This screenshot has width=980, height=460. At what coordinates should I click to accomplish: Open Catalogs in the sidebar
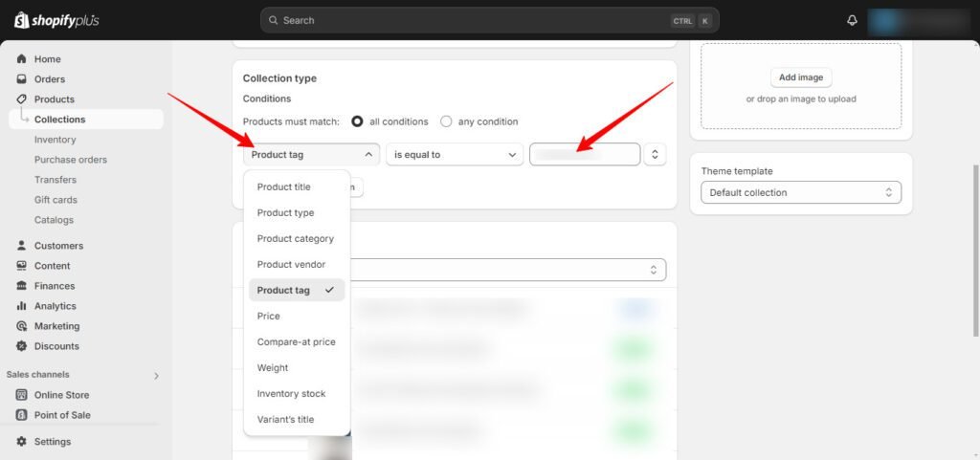coord(54,220)
